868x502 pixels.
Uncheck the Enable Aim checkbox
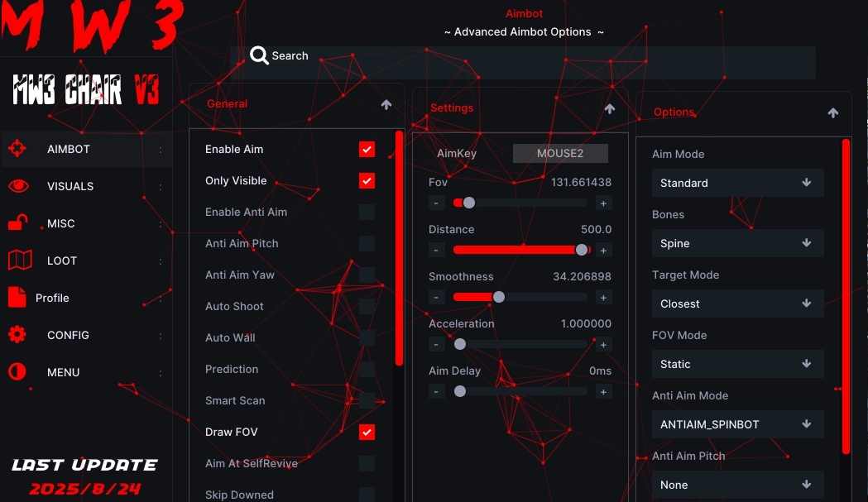[367, 149]
